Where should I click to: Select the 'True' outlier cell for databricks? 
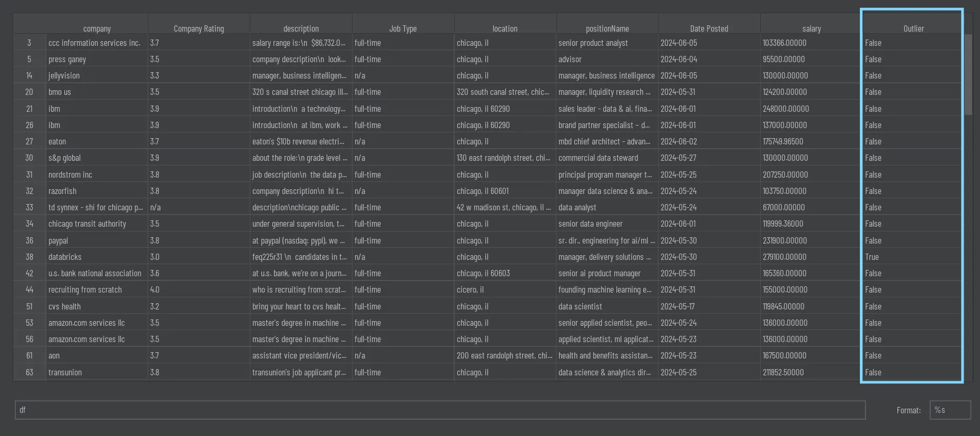pyautogui.click(x=872, y=257)
